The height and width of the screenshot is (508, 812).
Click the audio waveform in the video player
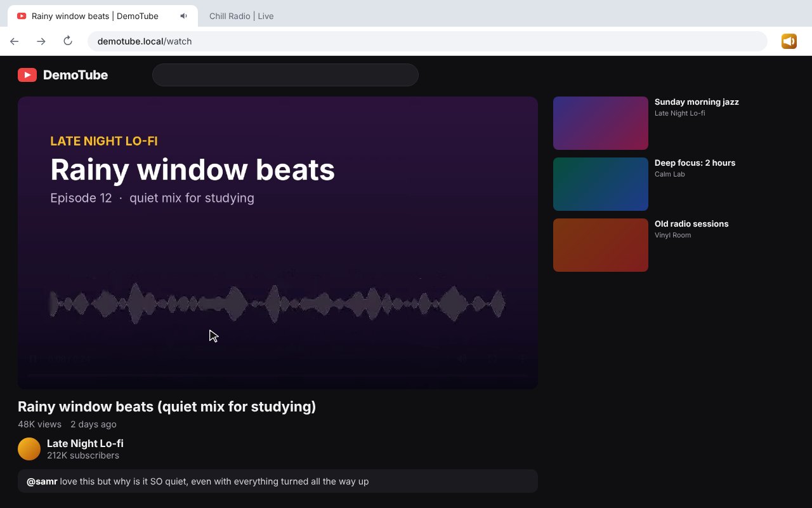coord(277,304)
